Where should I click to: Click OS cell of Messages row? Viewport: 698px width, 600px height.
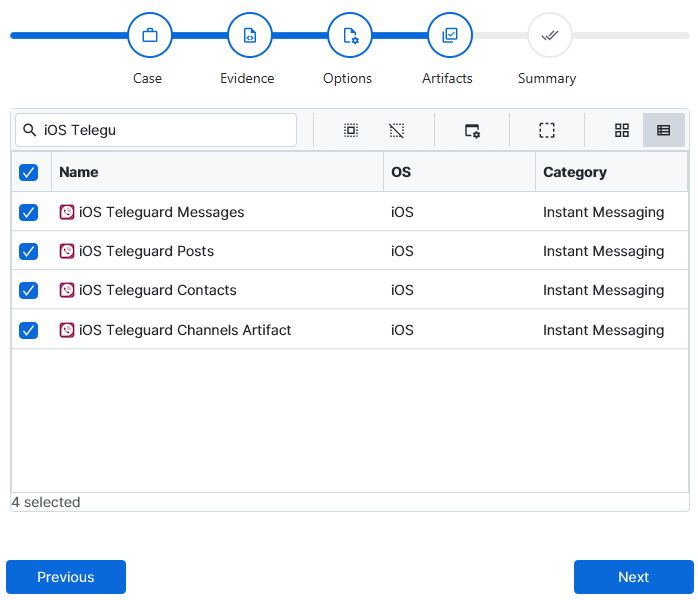pyautogui.click(x=402, y=212)
